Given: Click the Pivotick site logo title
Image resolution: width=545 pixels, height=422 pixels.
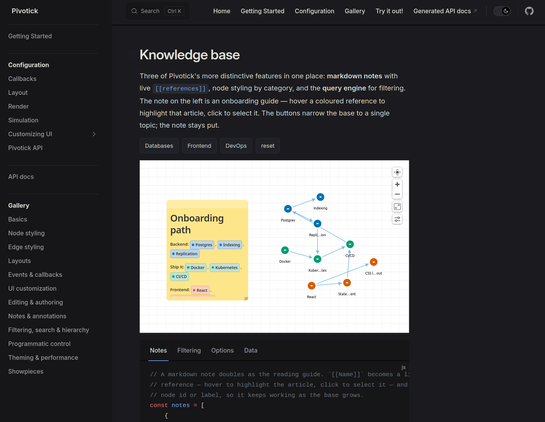Looking at the screenshot, I should [x=25, y=11].
